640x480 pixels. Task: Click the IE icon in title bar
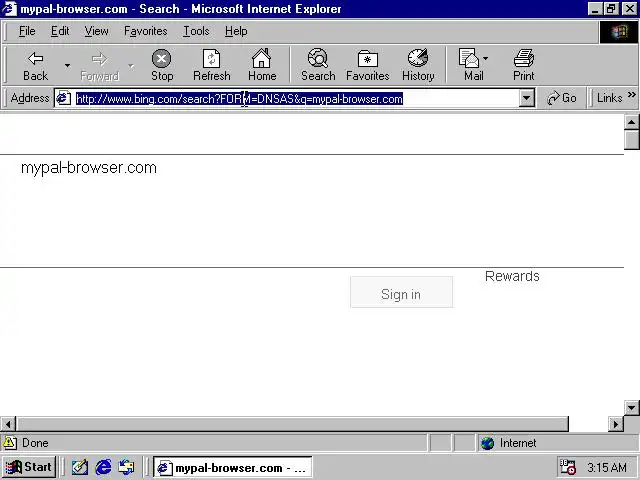(9, 9)
